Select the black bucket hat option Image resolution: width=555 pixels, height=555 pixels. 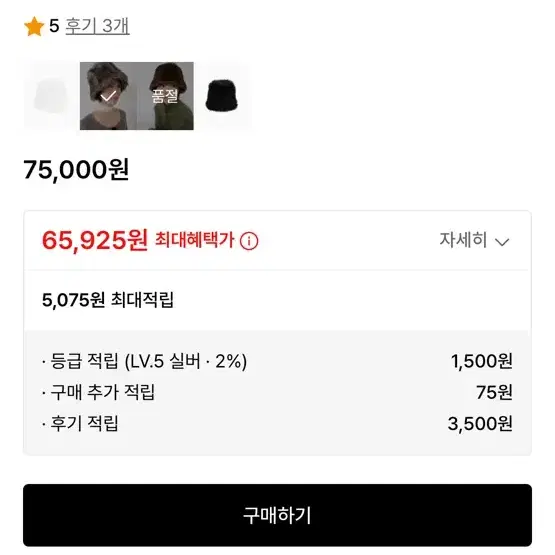[x=222, y=96]
